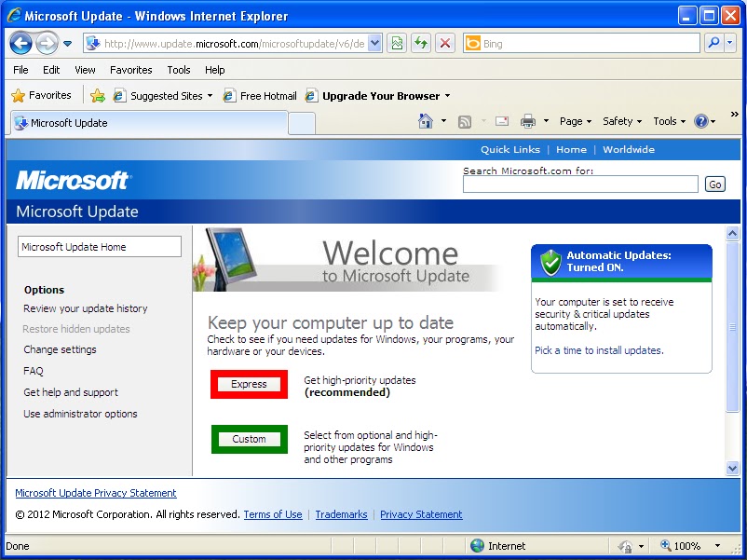Click the RSS feeds icon
Screen dimensions: 747x560
pos(465,121)
